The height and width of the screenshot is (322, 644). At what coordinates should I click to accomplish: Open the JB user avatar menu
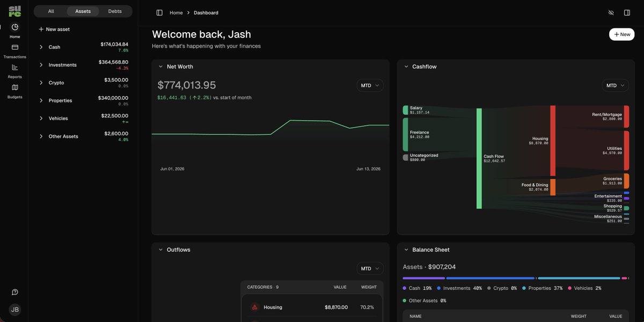click(15, 310)
